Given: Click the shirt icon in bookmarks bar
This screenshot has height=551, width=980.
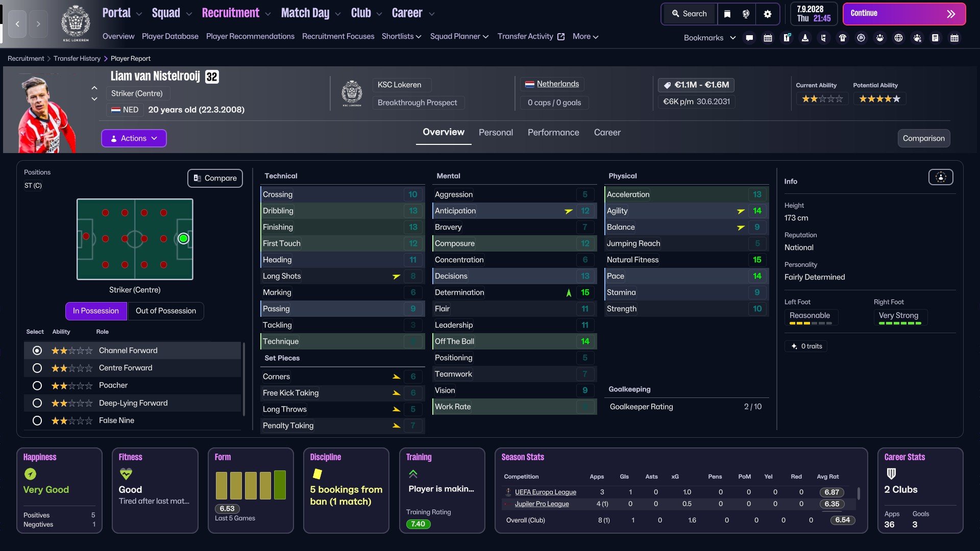Looking at the screenshot, I should click(843, 38).
